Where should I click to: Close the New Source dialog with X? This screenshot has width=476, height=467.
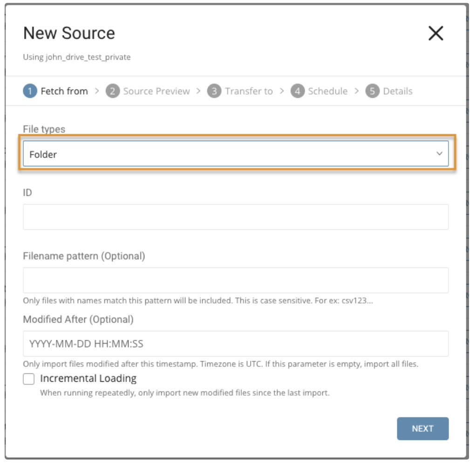pos(435,34)
